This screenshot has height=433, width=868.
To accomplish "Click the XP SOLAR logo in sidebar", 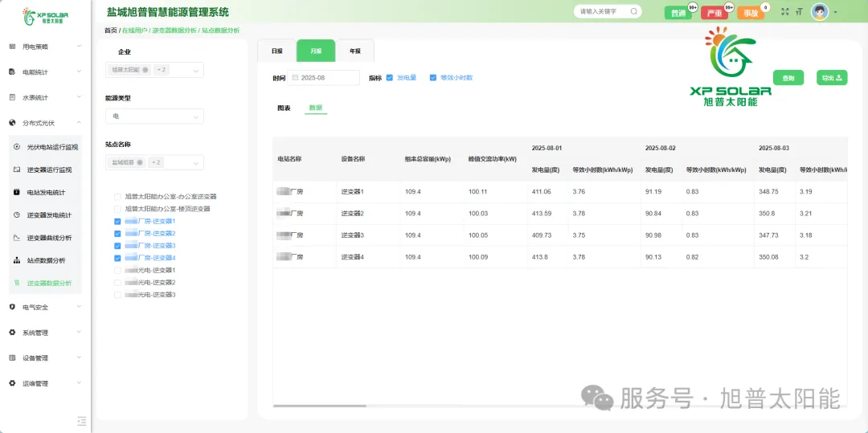I will [45, 15].
